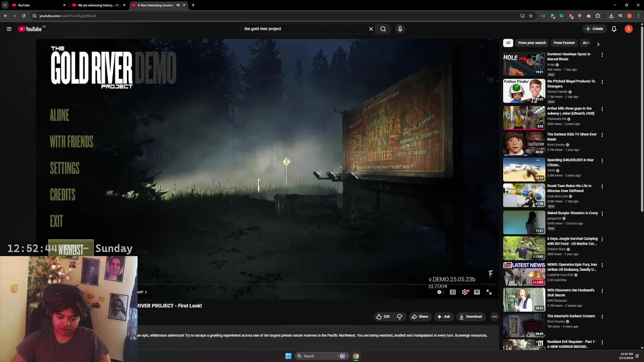Open the YouTube guide hamburger menu

coord(9,29)
